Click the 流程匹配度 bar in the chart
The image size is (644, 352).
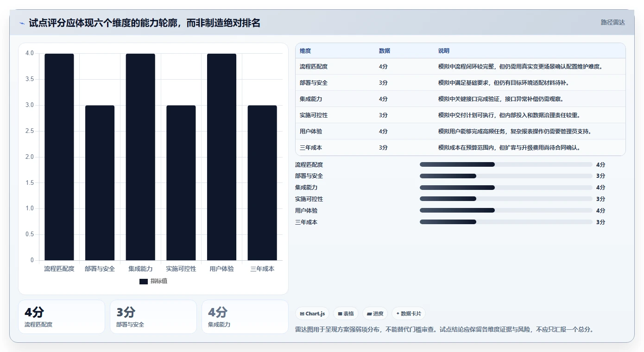[x=59, y=157]
